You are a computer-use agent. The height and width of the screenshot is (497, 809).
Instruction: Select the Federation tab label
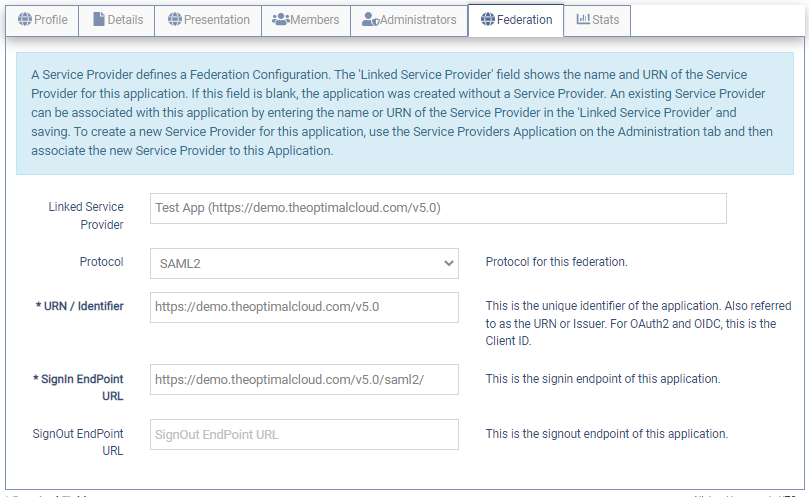pyautogui.click(x=524, y=20)
